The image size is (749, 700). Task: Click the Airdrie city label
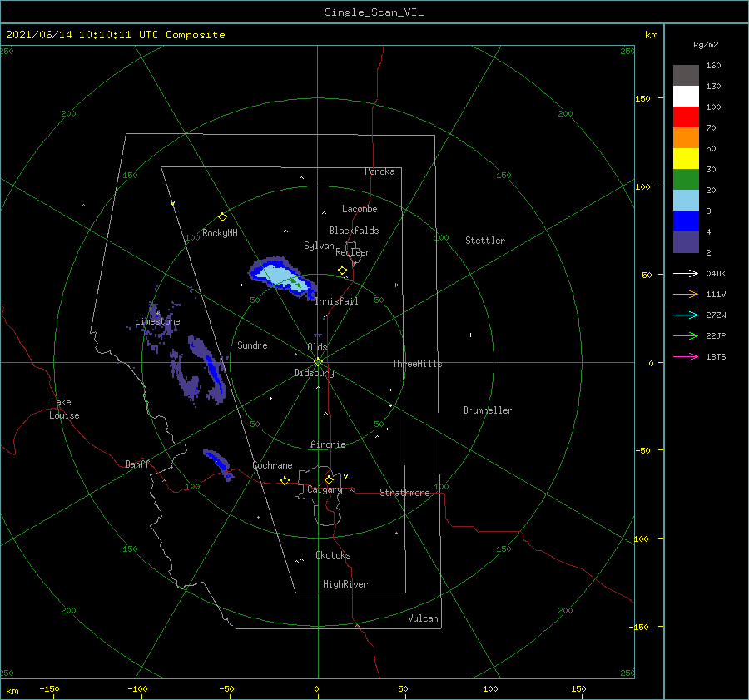[328, 444]
